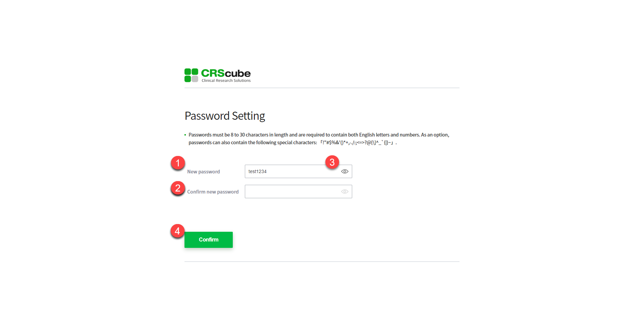Click the green bullet before password rules

point(185,135)
